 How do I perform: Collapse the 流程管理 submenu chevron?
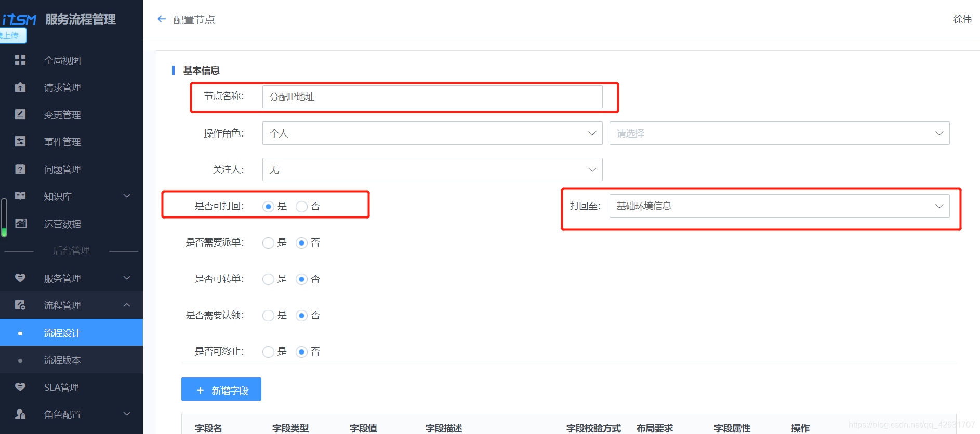(127, 305)
